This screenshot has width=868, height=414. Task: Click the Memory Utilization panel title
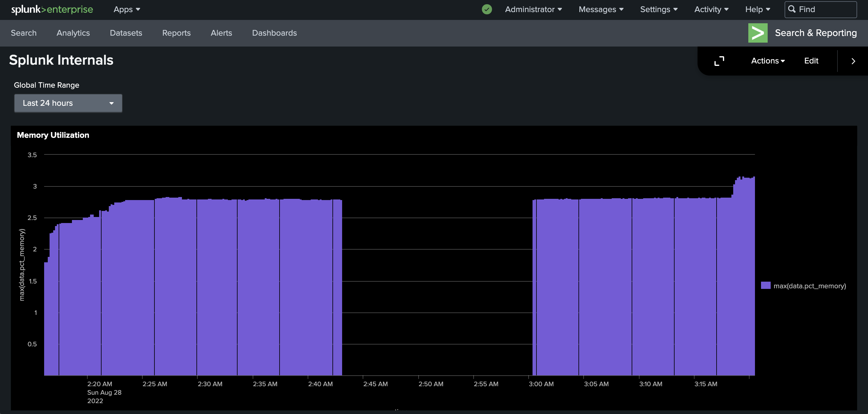(53, 135)
